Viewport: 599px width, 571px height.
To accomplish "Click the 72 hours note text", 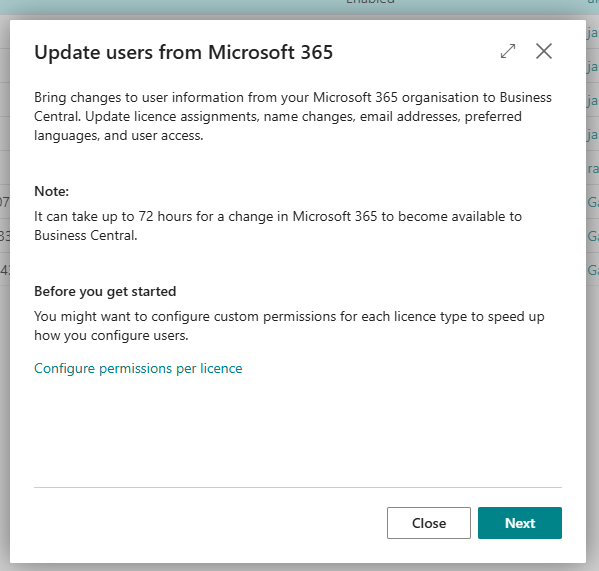I will click(x=278, y=226).
